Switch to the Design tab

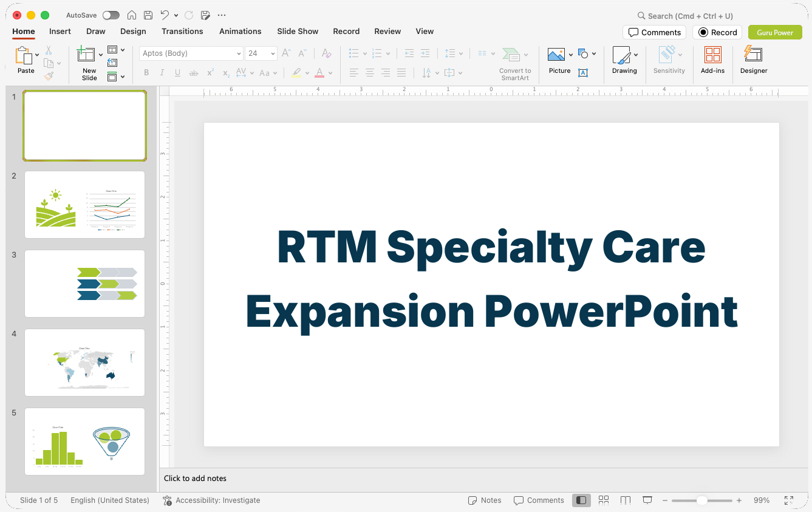133,32
